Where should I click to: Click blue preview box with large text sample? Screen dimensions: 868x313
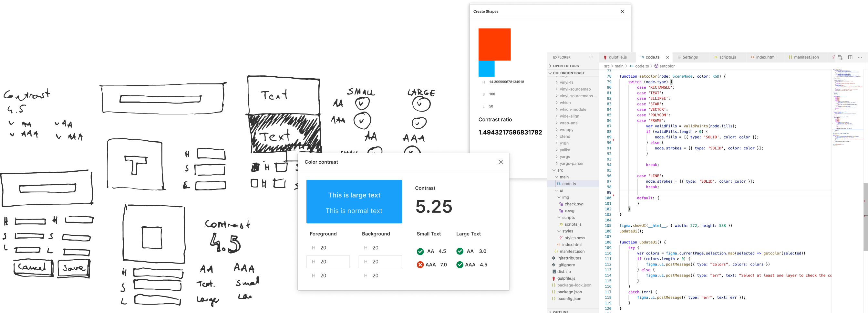pyautogui.click(x=354, y=201)
